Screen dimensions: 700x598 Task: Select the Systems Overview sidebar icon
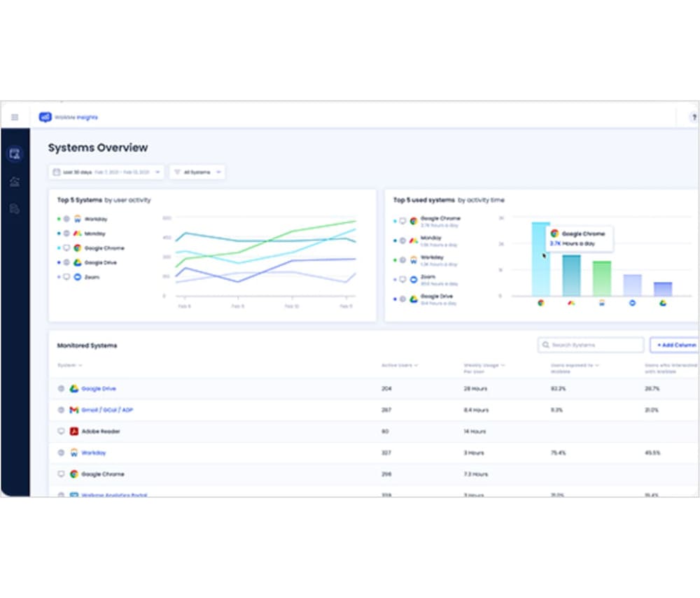click(x=15, y=154)
